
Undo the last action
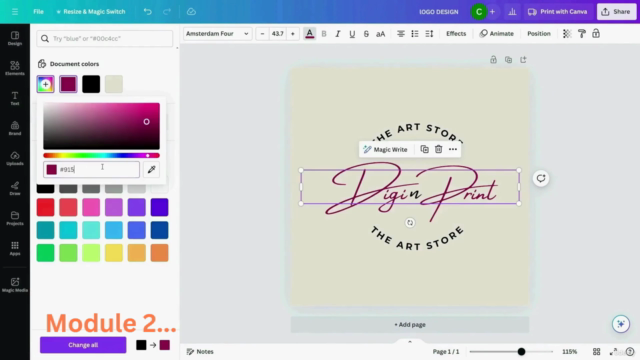pos(148,12)
